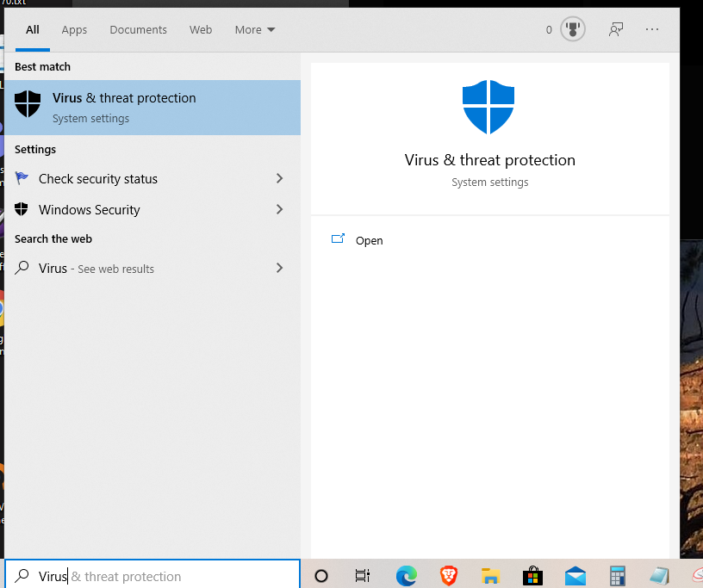Open the Calculator app from the taskbar
Screen dimensions: 703x588
[x=617, y=576]
